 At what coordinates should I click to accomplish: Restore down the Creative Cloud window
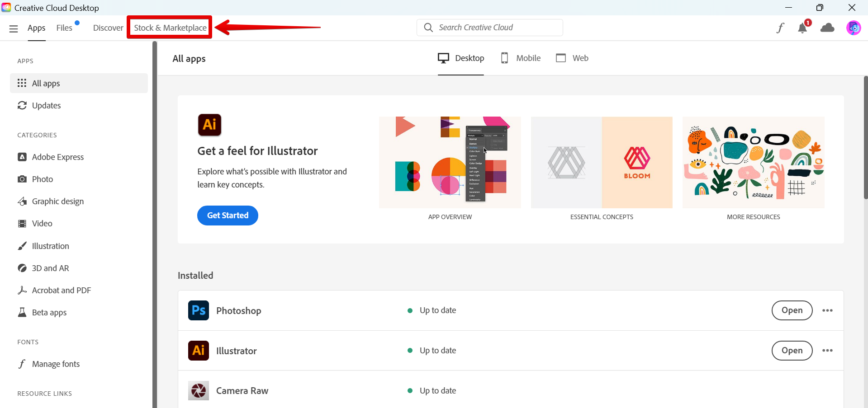click(820, 8)
